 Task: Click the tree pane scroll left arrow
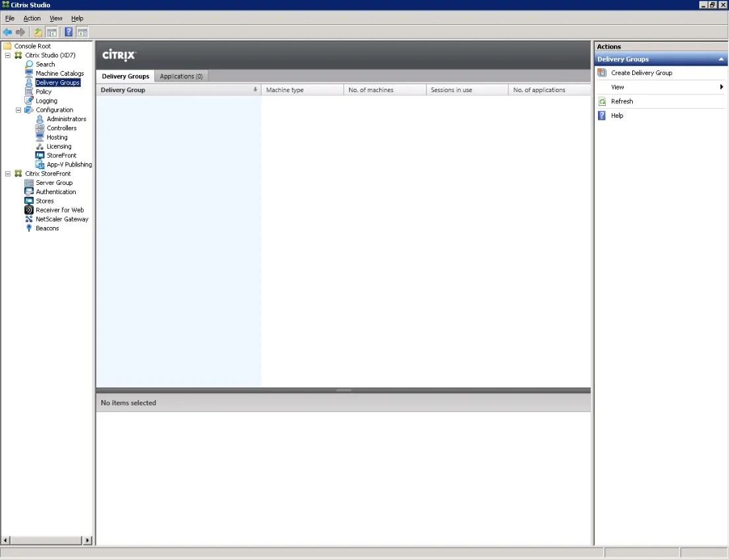[5, 540]
